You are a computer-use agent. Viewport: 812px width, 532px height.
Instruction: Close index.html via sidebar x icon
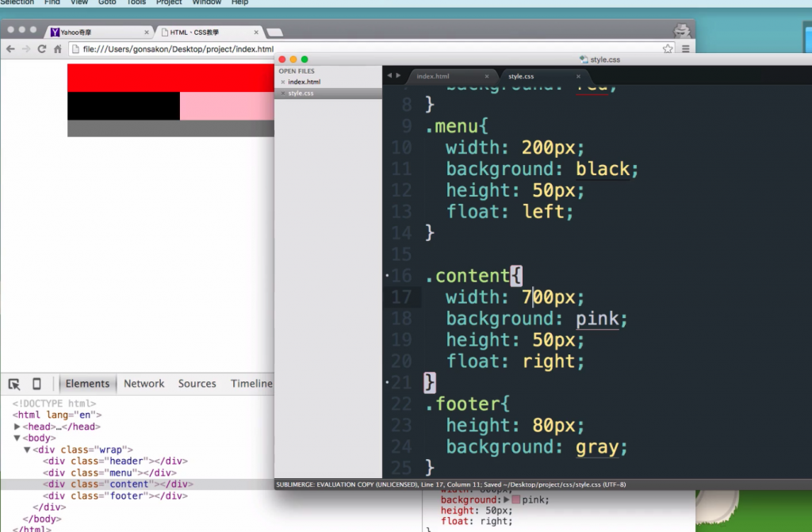[x=283, y=82]
